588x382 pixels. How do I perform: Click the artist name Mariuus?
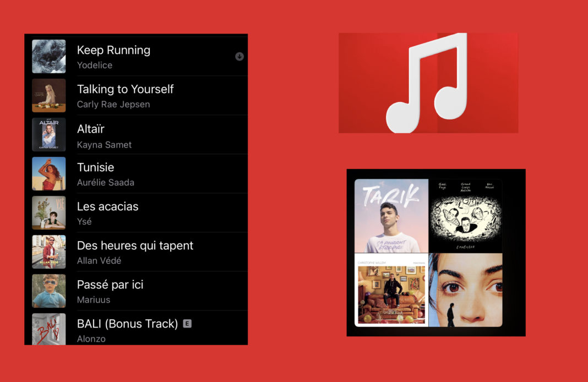point(94,300)
